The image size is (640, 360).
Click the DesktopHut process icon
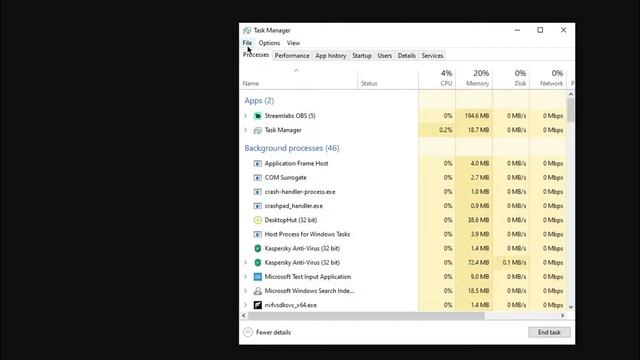pyautogui.click(x=258, y=220)
